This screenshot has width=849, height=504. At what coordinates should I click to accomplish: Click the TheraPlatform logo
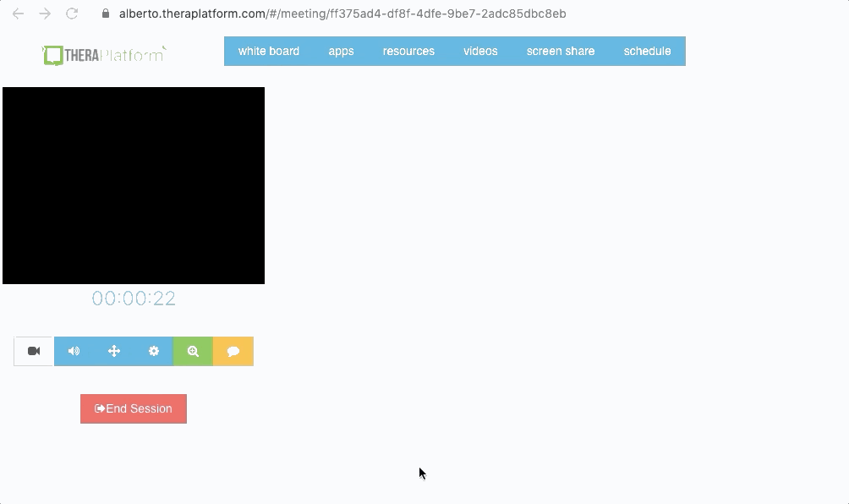tap(104, 55)
